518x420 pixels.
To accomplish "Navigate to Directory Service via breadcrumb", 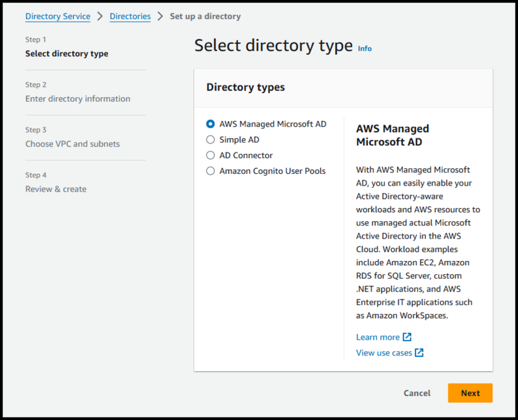I will click(57, 16).
